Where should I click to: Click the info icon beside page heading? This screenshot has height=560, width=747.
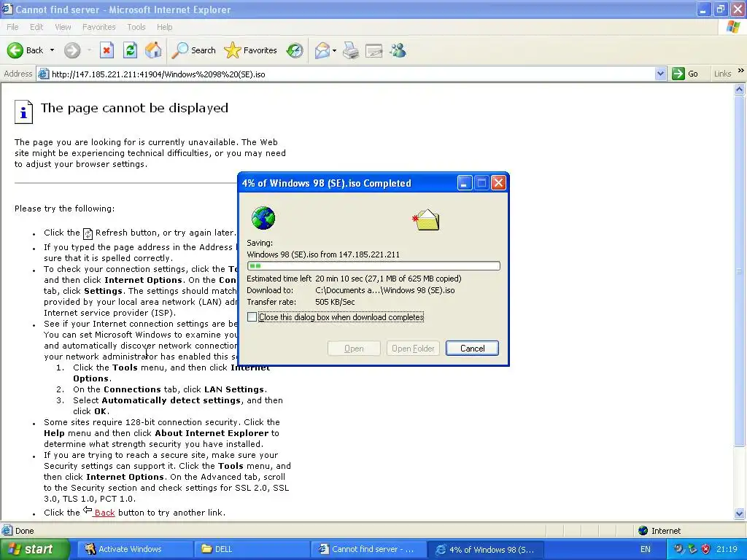[23, 112]
